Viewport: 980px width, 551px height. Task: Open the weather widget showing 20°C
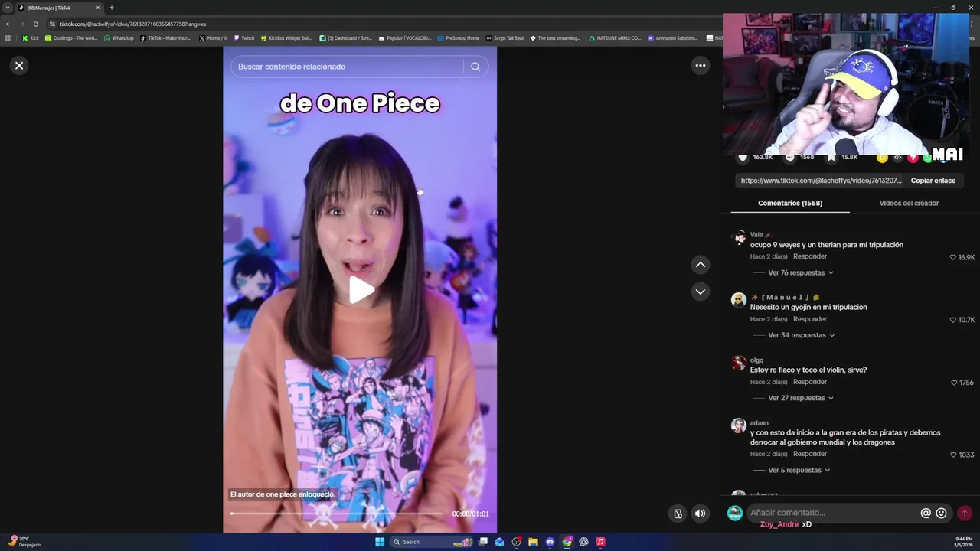pos(23,542)
